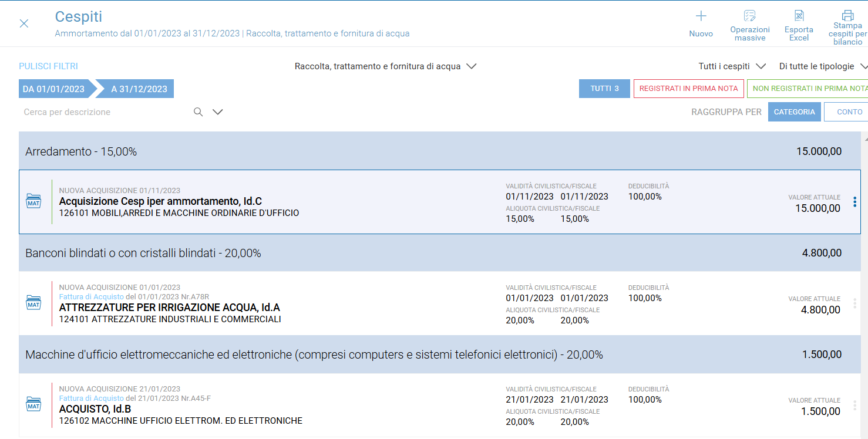The image size is (868, 439).
Task: Click the 124101 ATTREZZATURE INDUSTRIALI E COMMERCIALI account text
Action: (x=170, y=319)
